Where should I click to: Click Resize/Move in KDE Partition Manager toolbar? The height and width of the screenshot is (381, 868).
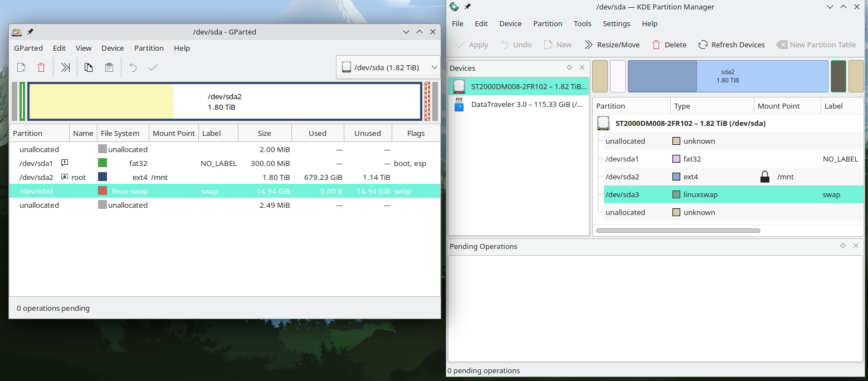(612, 45)
